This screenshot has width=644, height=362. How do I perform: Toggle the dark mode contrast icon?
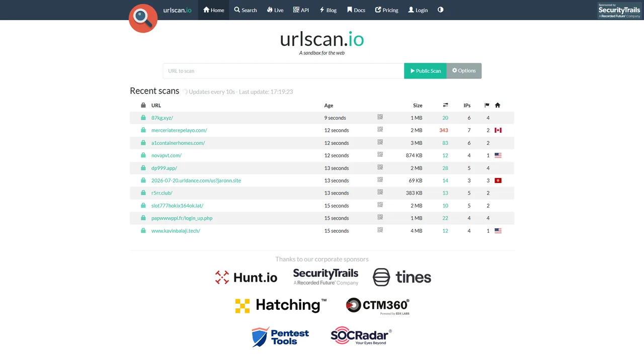(441, 10)
